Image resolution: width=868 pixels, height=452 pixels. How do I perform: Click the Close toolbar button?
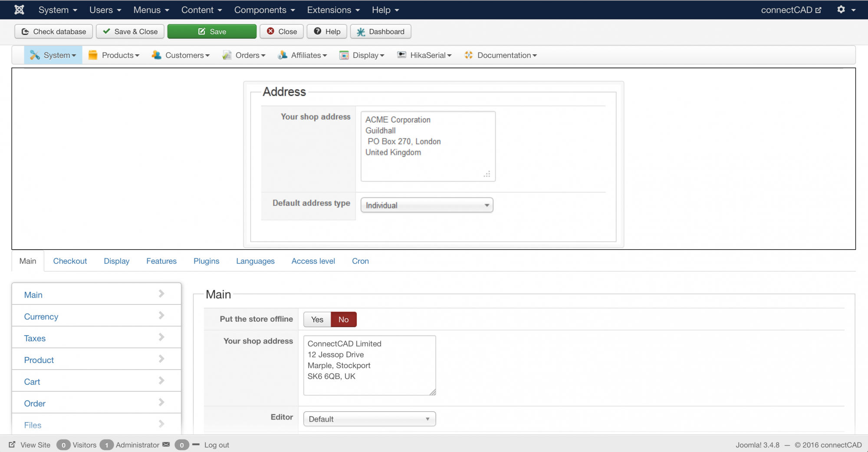[x=282, y=32]
